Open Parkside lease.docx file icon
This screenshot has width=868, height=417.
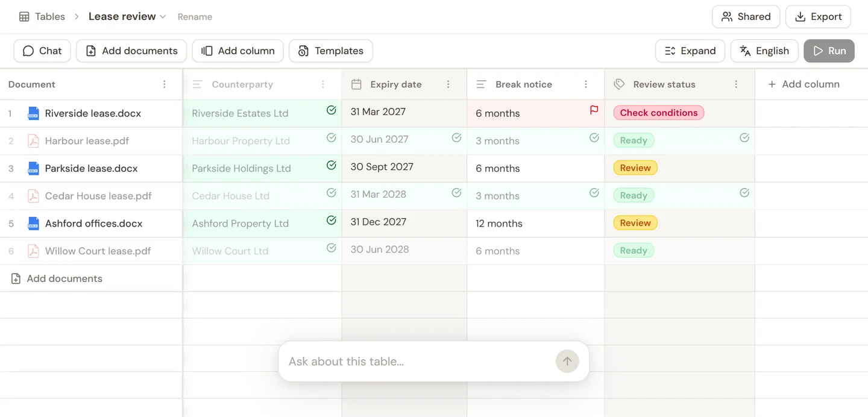(34, 169)
